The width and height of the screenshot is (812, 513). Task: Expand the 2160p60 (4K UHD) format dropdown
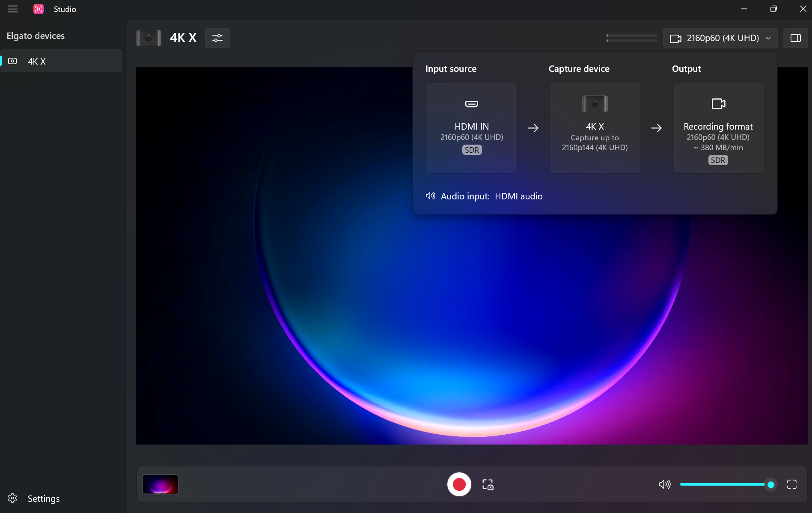[x=720, y=38]
